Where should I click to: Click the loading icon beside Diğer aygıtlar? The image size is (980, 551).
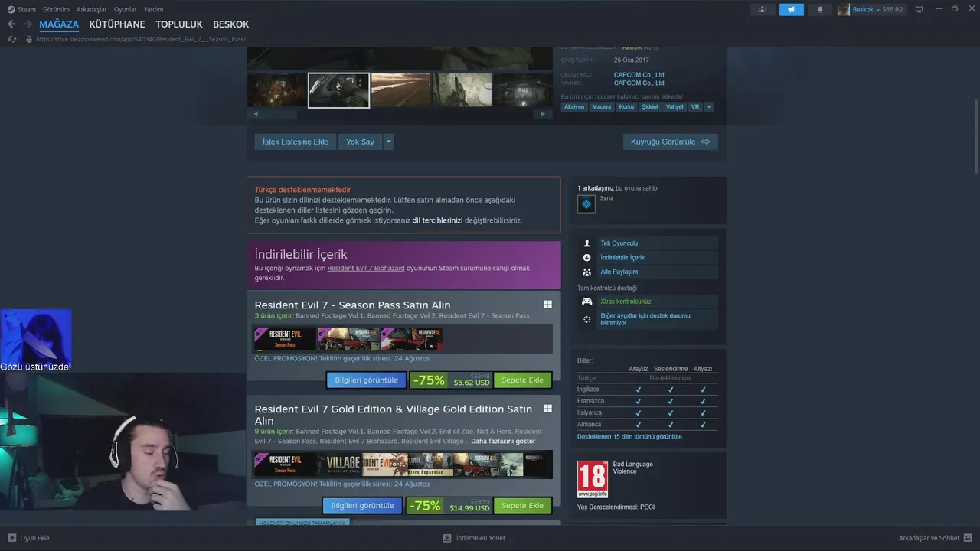pos(586,319)
